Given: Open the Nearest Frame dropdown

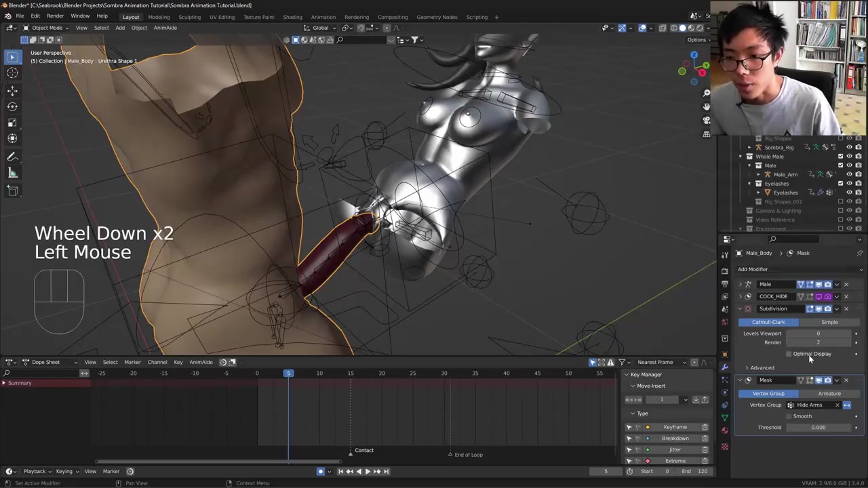Looking at the screenshot, I should click(x=659, y=362).
